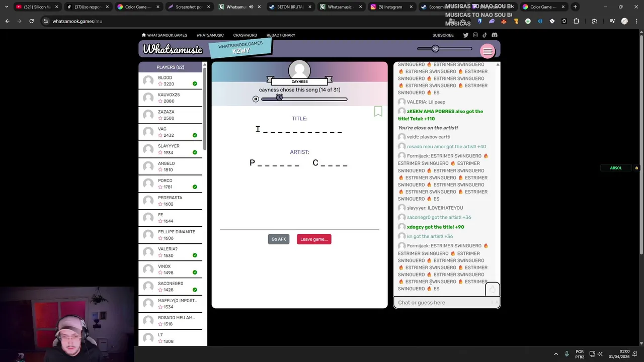Select player PORCO in the list
Image resolution: width=644 pixels, height=362 pixels.
(x=171, y=183)
